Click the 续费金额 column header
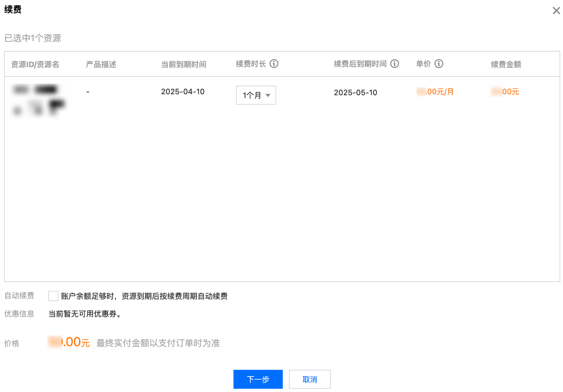The height and width of the screenshot is (392, 563). point(506,64)
